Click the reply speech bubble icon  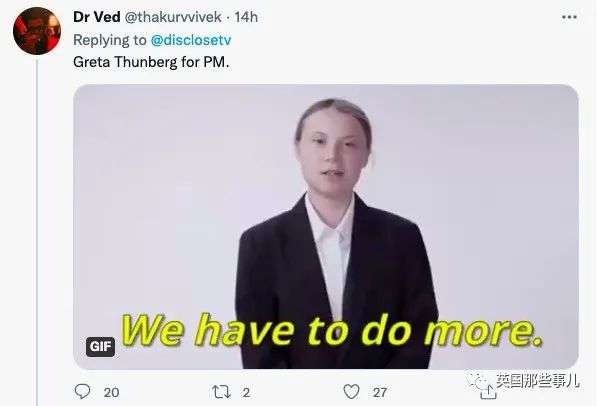[82, 391]
